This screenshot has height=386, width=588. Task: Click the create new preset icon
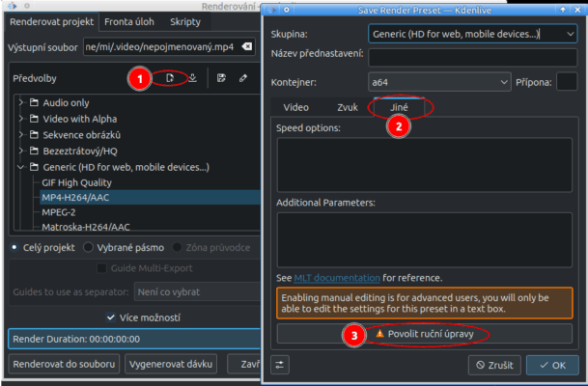pos(170,78)
